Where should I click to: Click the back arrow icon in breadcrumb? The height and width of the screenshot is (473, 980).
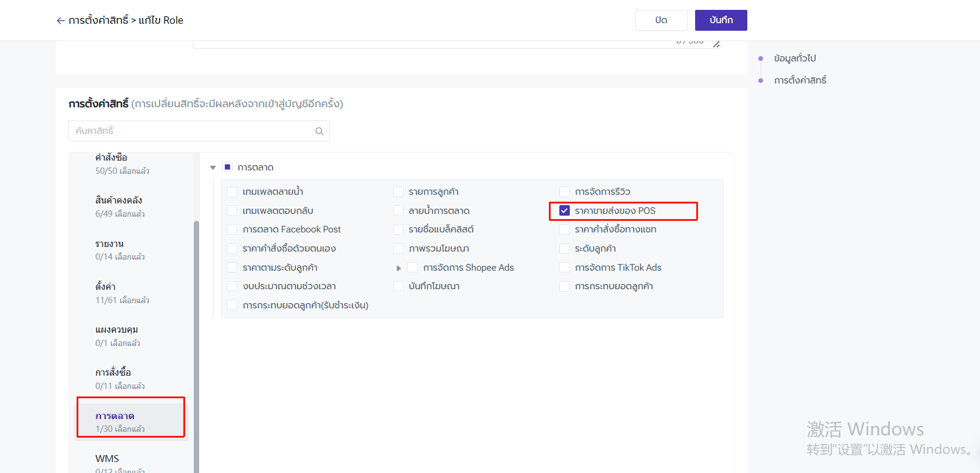(x=60, y=21)
